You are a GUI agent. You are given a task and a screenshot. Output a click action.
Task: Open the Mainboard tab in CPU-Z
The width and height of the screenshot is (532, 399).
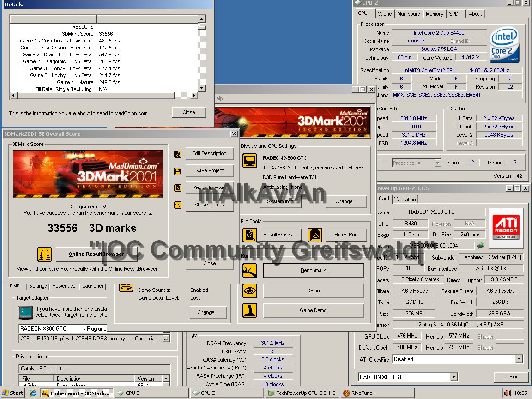point(409,14)
